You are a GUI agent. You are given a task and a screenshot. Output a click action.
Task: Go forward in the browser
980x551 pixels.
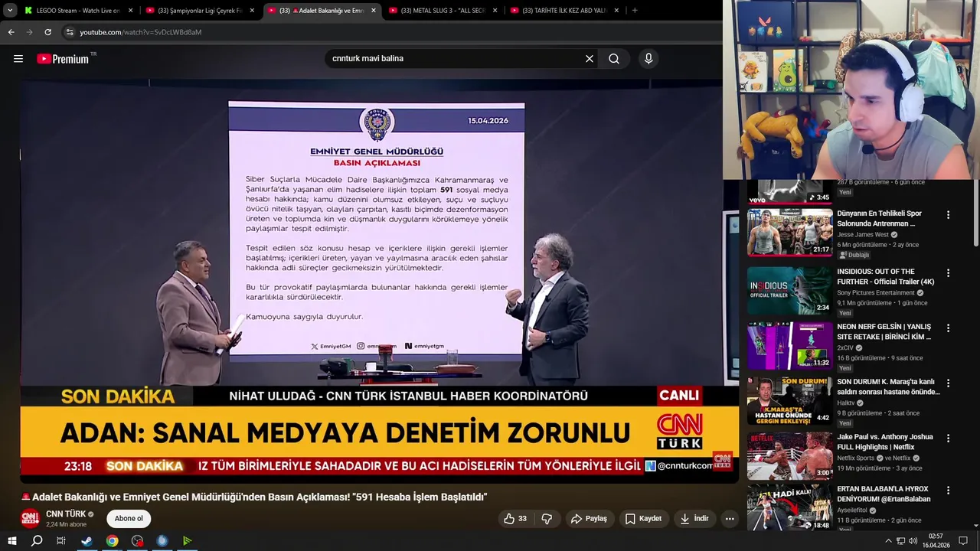[x=29, y=32]
